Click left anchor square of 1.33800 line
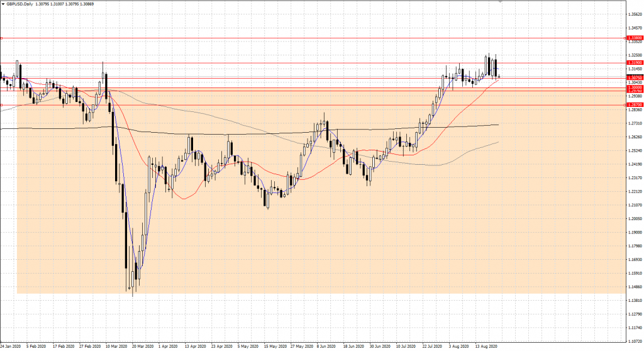 1,38
